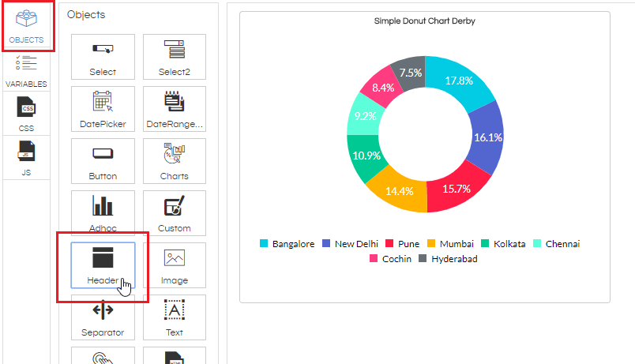
Task: Add a Header object
Action: pos(103,265)
